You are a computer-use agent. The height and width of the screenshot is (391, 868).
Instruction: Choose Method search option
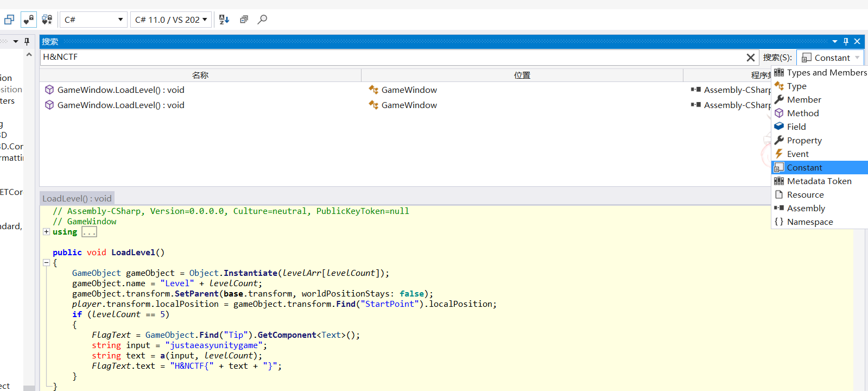click(820, 113)
